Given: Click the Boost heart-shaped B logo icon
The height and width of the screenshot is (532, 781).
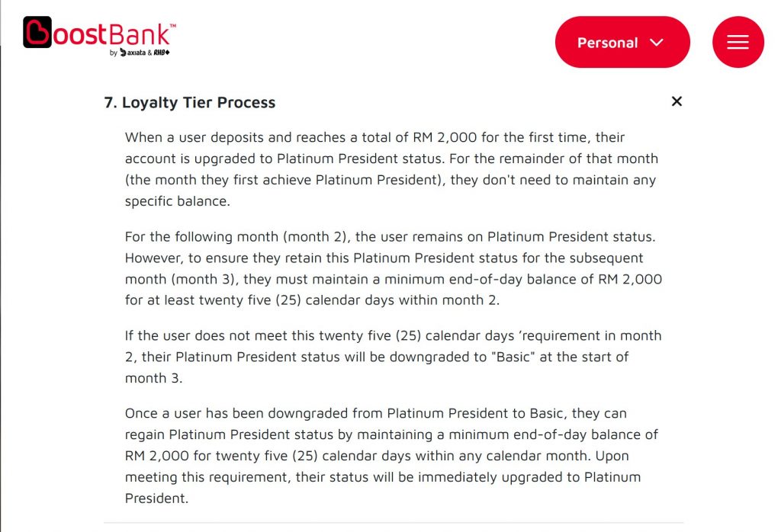Looking at the screenshot, I should 37,32.
